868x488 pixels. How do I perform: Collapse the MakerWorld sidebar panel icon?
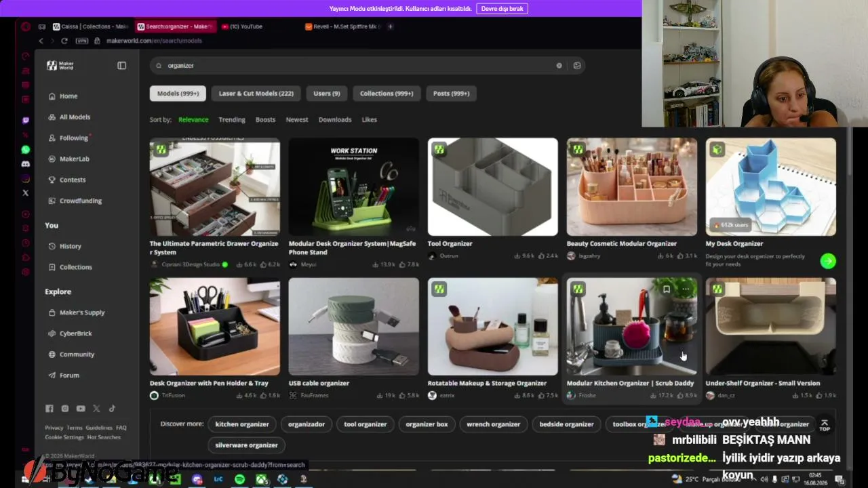click(121, 66)
